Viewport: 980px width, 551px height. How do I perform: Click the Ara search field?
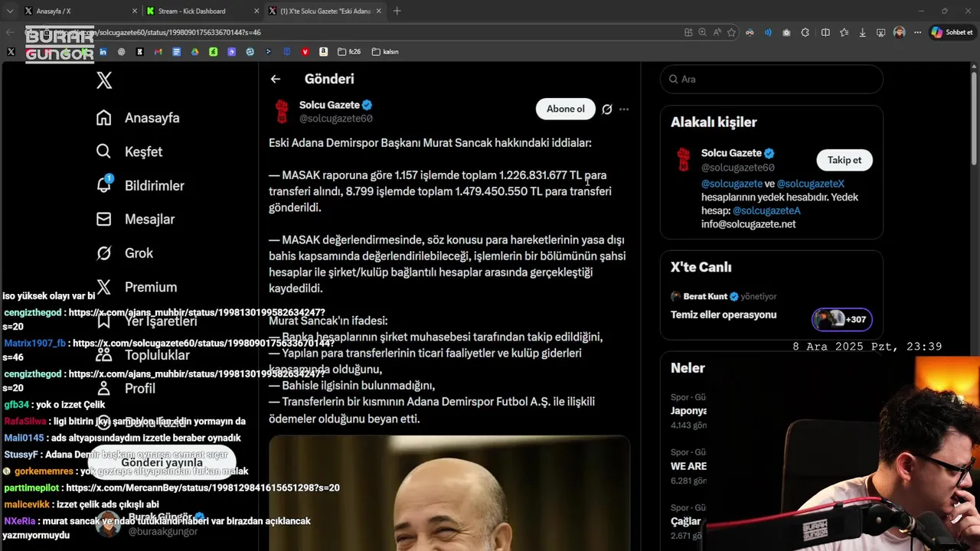click(772, 79)
